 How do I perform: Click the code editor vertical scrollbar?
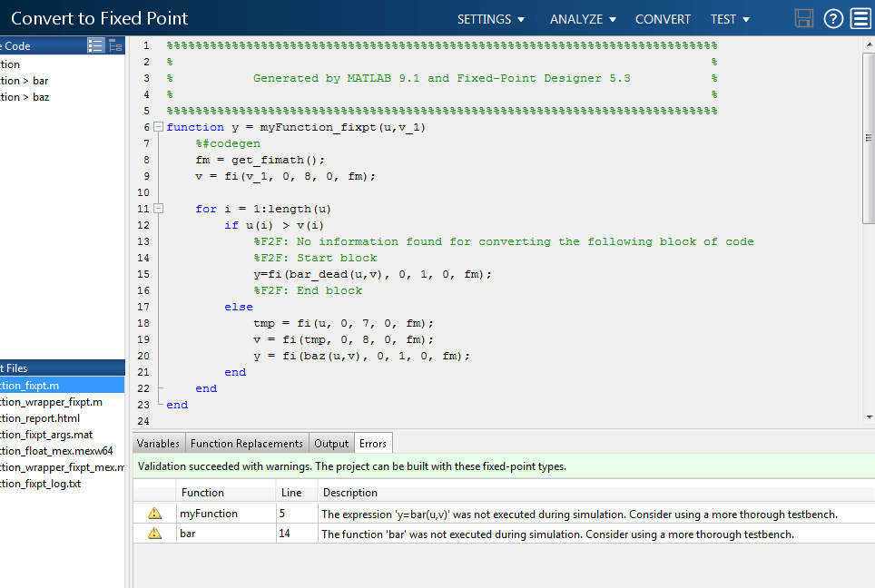point(869,136)
